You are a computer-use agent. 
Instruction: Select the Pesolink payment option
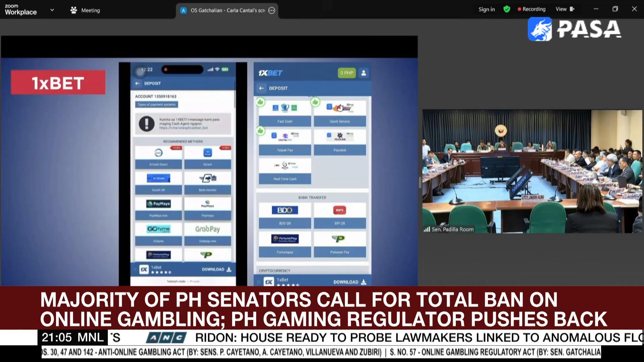[340, 142]
